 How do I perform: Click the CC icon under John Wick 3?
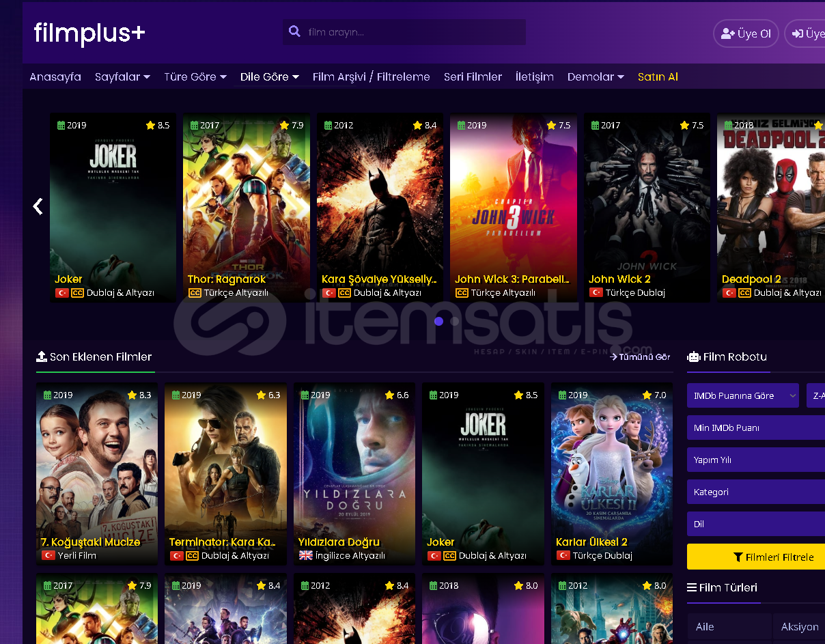(462, 292)
